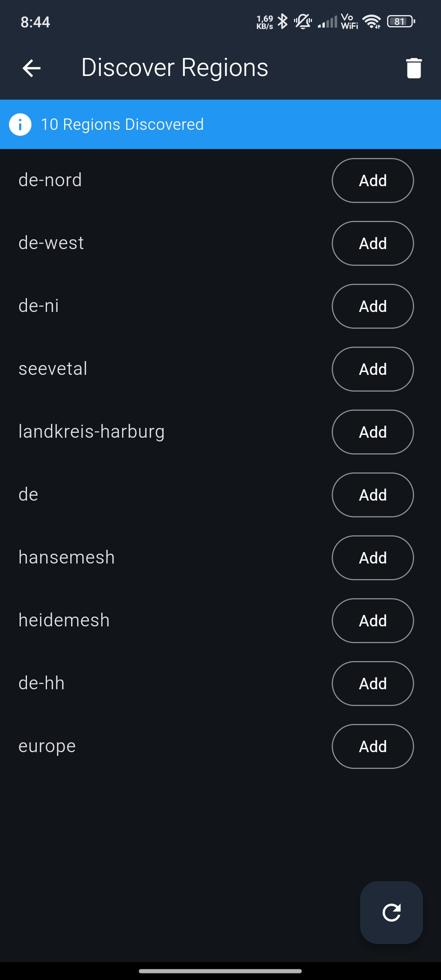Tap the info icon in blue banner

20,124
